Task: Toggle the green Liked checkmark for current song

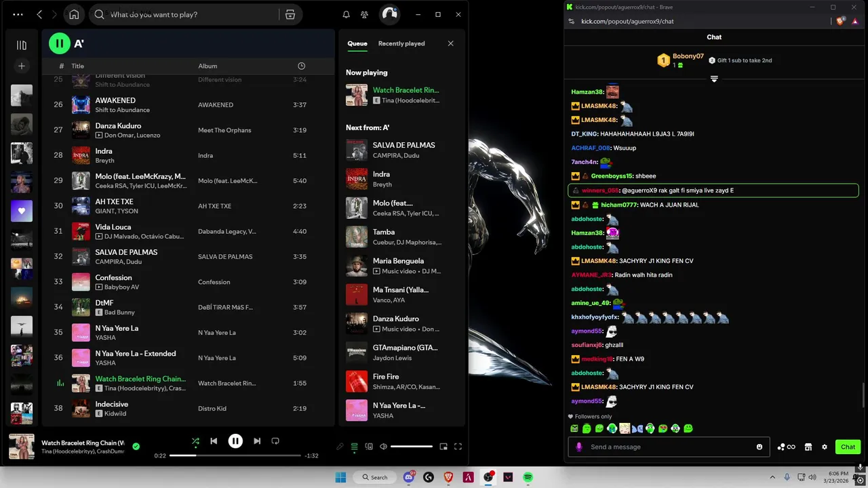Action: (x=136, y=447)
